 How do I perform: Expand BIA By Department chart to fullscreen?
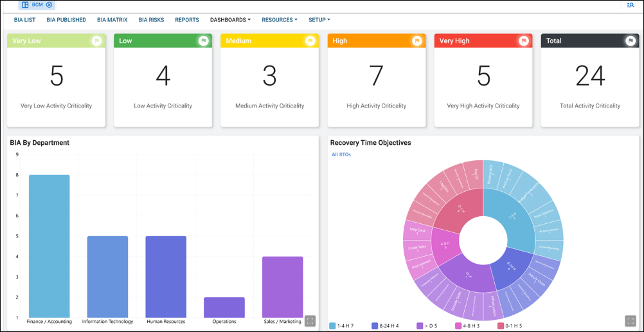coord(310,320)
